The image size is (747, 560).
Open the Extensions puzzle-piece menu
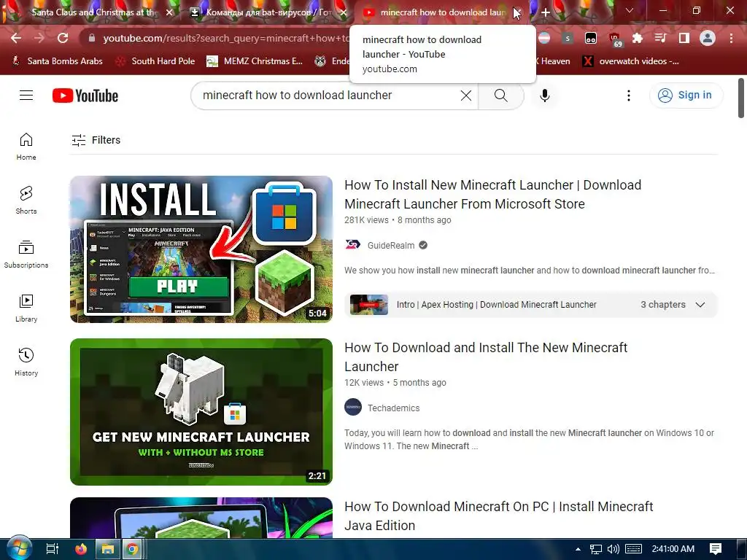637,38
